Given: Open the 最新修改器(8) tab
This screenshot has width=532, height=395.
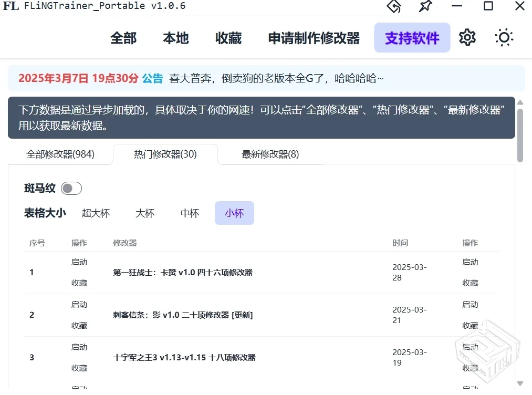Looking at the screenshot, I should click(269, 154).
